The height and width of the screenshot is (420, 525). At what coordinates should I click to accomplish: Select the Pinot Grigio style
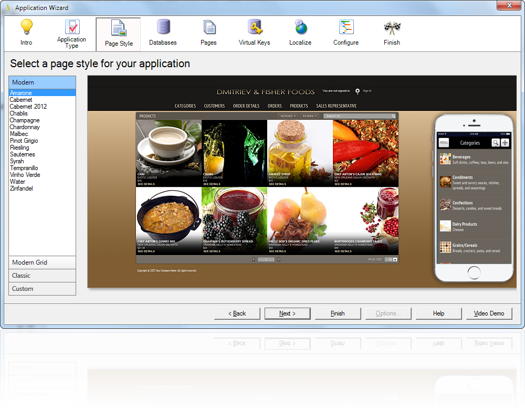coord(24,141)
